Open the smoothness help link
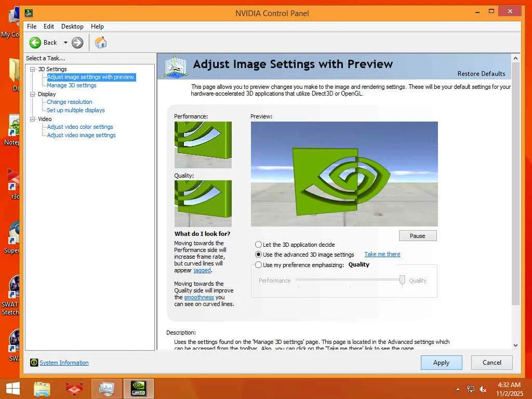The height and width of the screenshot is (399, 532). tap(199, 297)
